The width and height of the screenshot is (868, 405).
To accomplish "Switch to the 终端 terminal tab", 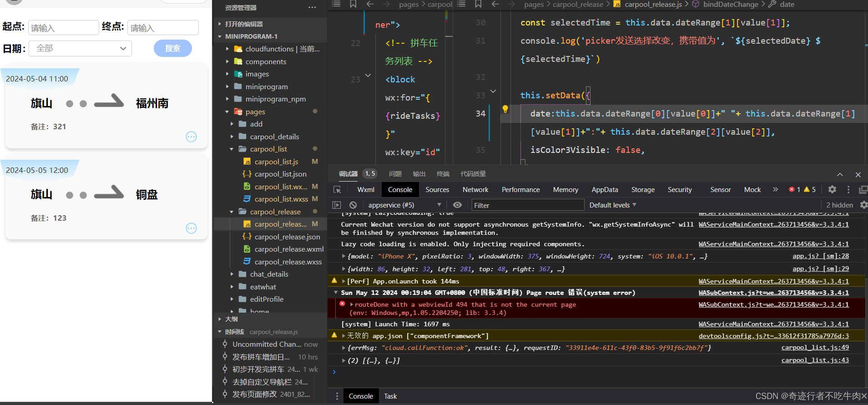I will pos(443,174).
